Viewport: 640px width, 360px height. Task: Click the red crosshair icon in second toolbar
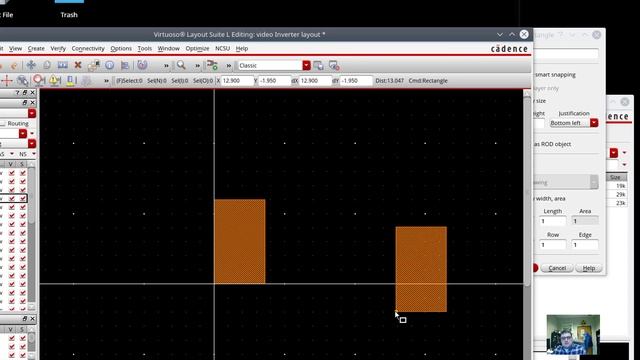(x=7, y=81)
